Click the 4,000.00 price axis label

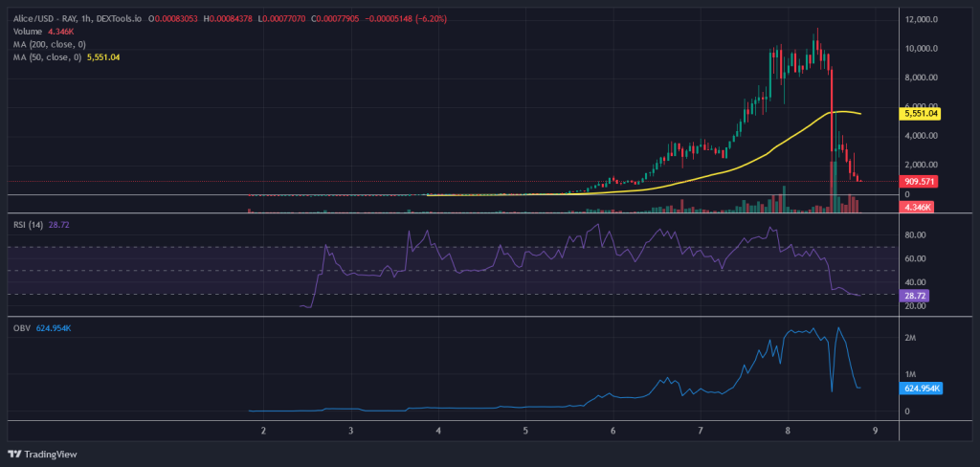coord(922,136)
